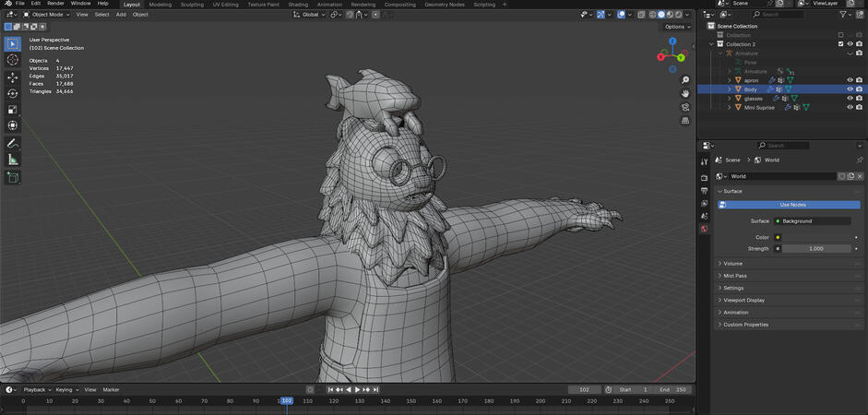Expand the Volume panel
Screen dimensions: 868x415
pyautogui.click(x=732, y=264)
